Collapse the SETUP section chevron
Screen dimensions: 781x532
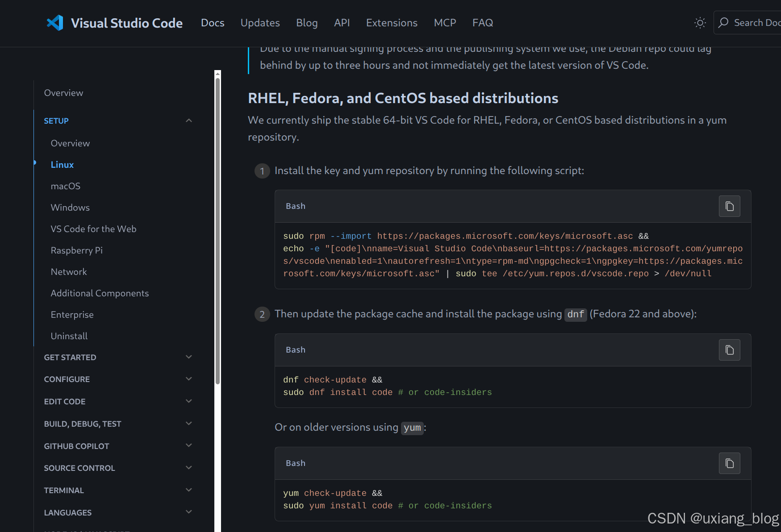[189, 121]
